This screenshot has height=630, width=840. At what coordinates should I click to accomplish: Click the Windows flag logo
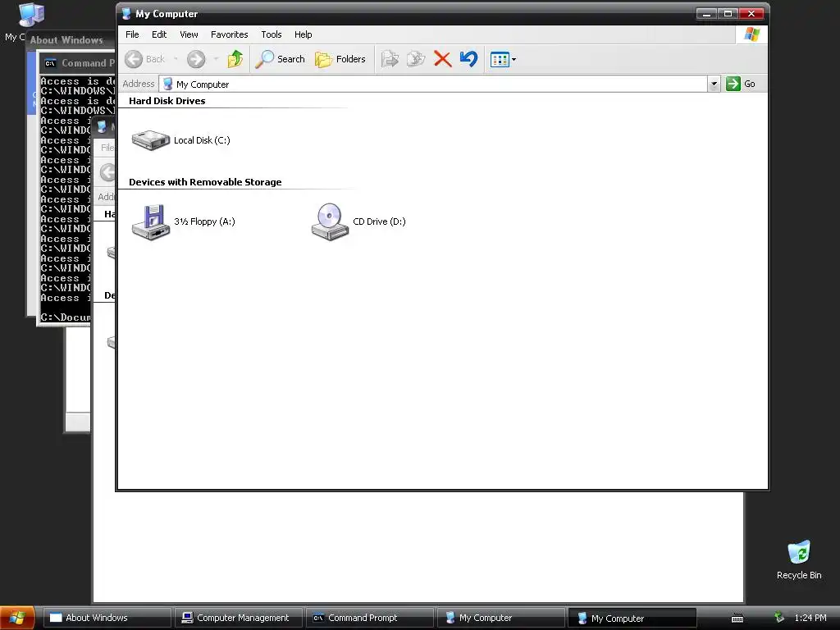(751, 34)
